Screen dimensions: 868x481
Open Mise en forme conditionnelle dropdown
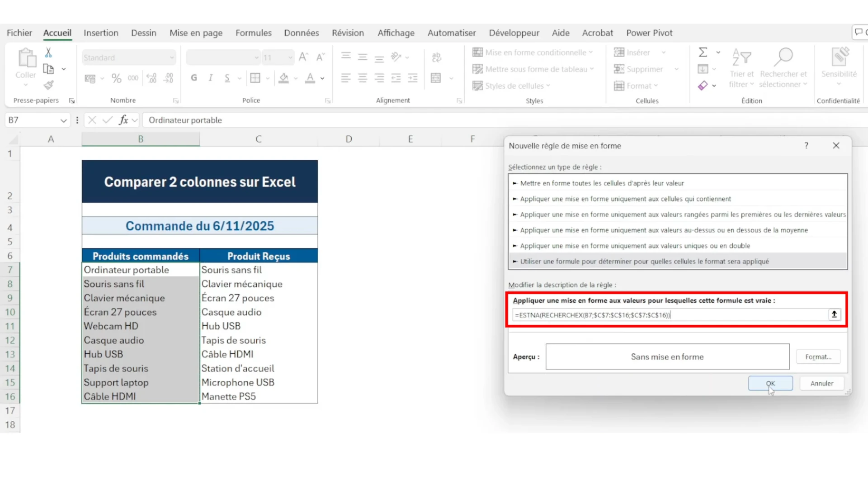point(533,52)
